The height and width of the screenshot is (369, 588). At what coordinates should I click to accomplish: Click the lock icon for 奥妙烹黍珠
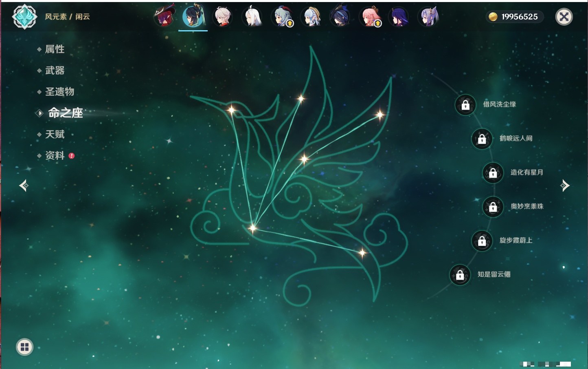493,207
